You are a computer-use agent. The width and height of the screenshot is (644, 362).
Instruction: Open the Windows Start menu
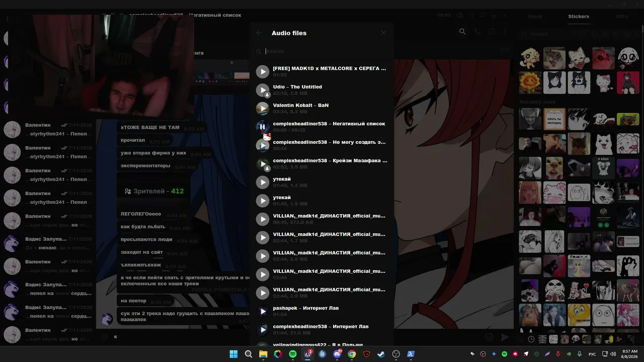pos(233,354)
